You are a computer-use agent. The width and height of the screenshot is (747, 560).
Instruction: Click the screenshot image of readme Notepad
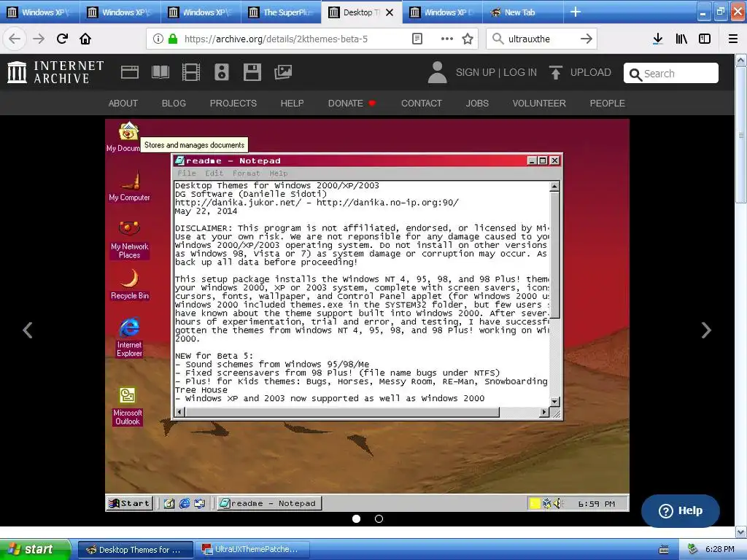click(368, 315)
